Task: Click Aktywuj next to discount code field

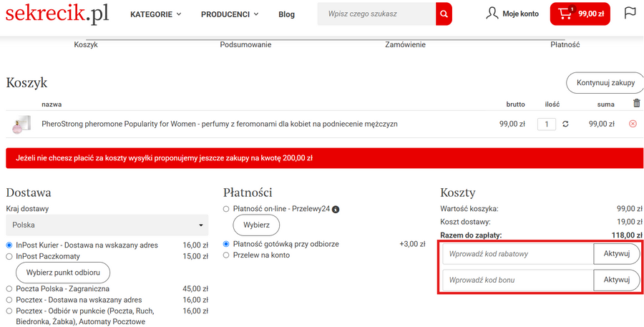Action: tap(616, 254)
